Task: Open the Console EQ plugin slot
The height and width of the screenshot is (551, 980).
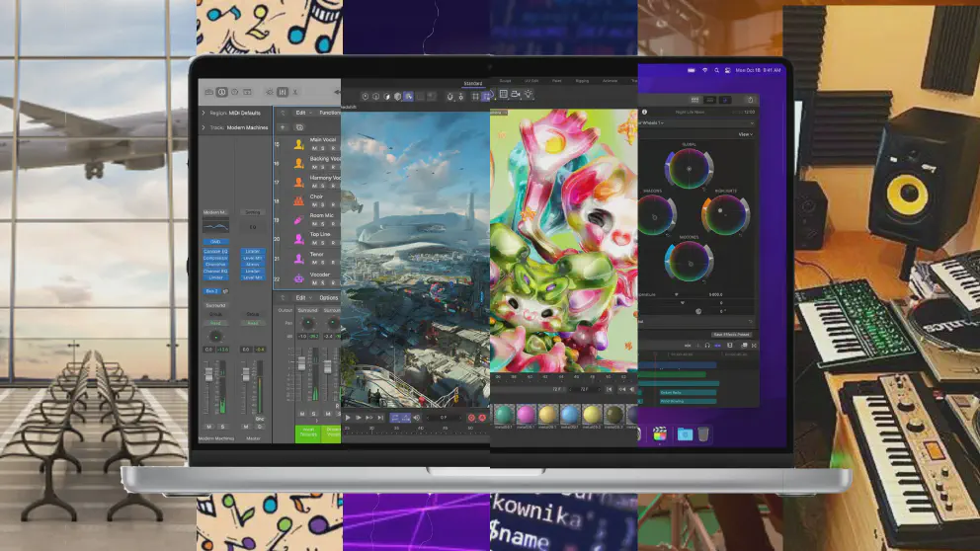Action: 215,251
